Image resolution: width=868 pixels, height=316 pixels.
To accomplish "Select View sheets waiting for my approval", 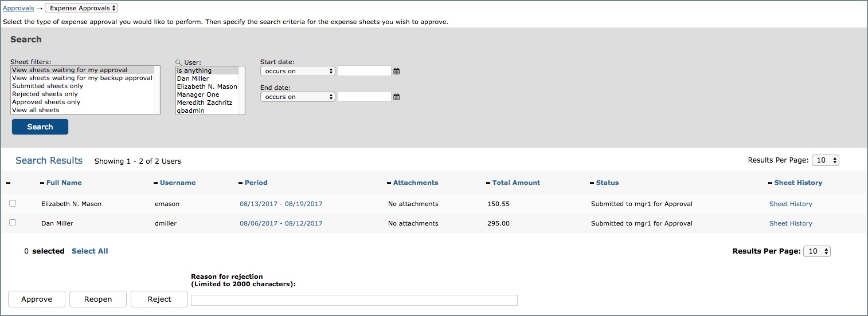I will click(x=83, y=70).
